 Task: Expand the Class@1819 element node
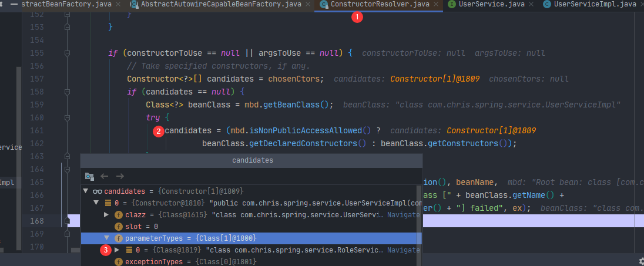[117, 250]
